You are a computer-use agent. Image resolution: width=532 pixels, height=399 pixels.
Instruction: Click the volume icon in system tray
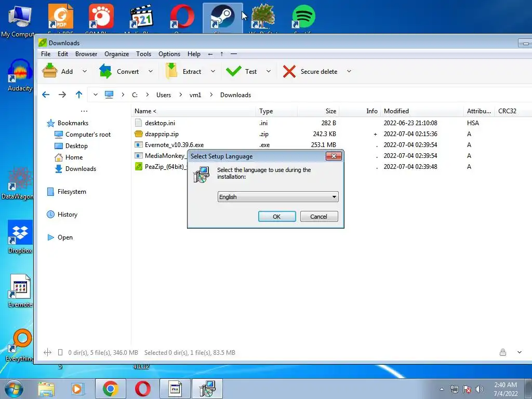(x=480, y=389)
